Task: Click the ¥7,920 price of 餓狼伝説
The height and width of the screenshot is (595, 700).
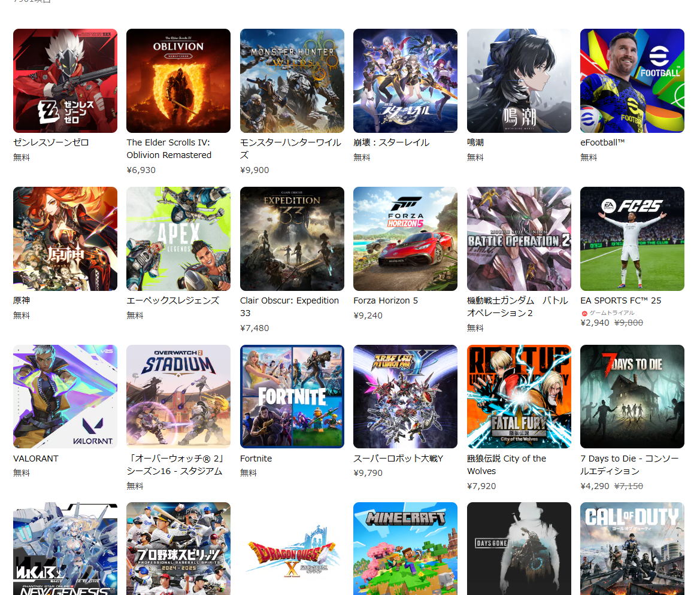Action: click(x=481, y=486)
